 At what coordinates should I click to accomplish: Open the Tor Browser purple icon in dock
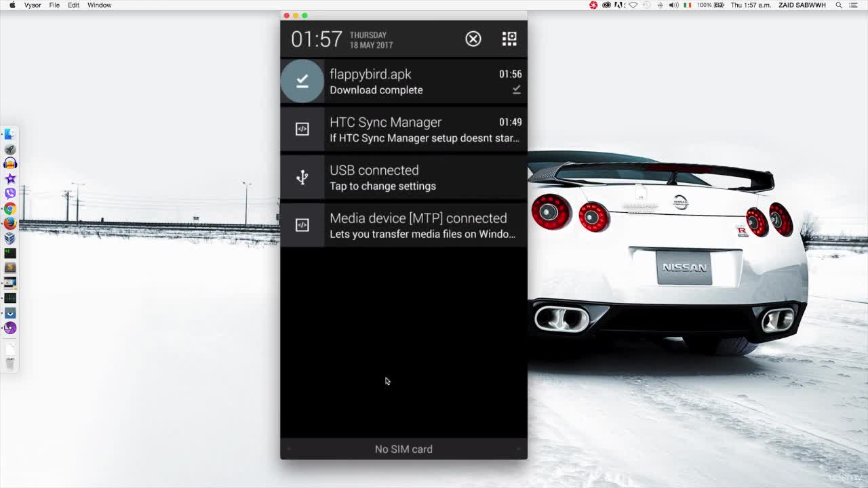click(x=9, y=328)
